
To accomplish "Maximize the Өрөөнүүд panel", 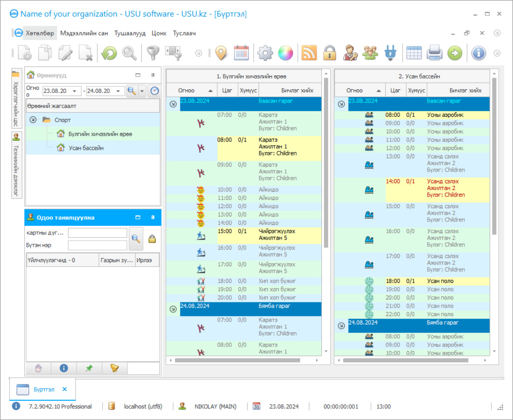I will (x=138, y=75).
